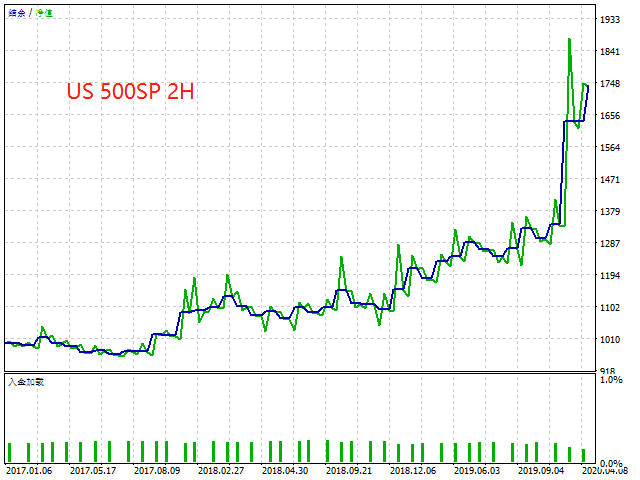The image size is (640, 480).
Task: Select the 1.0% deposit load axis label
Action: coord(611,380)
